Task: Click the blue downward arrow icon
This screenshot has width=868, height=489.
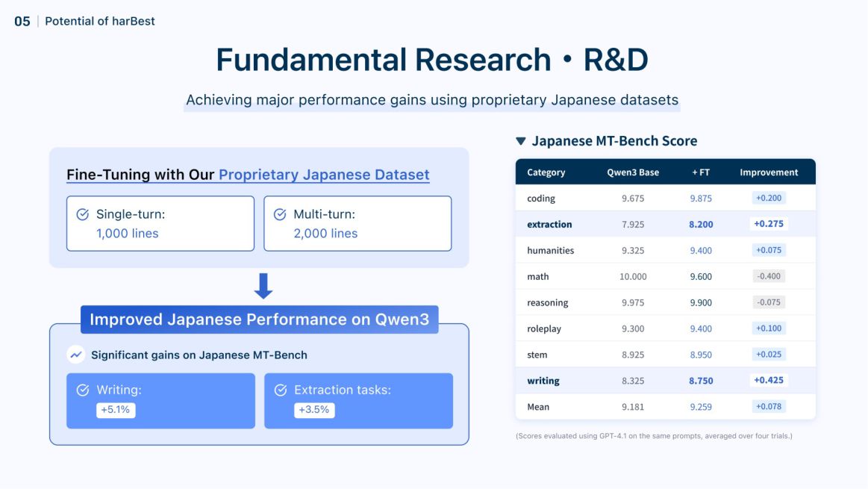Action: [x=263, y=286]
